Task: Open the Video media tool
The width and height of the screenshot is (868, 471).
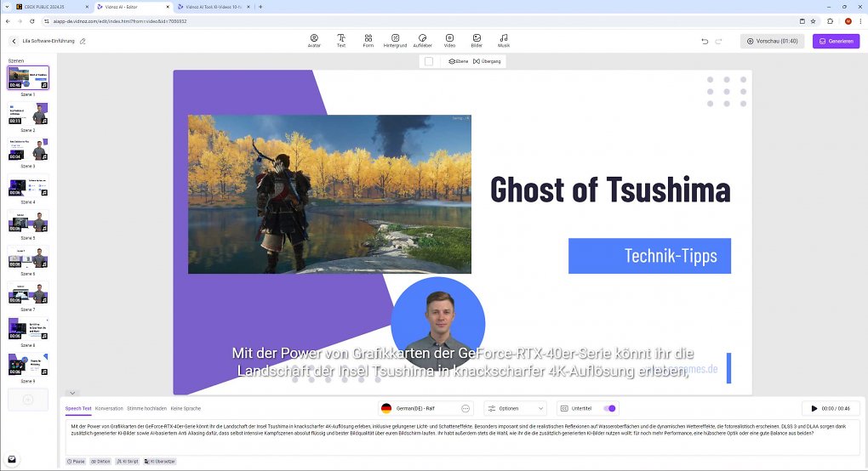Action: click(449, 41)
